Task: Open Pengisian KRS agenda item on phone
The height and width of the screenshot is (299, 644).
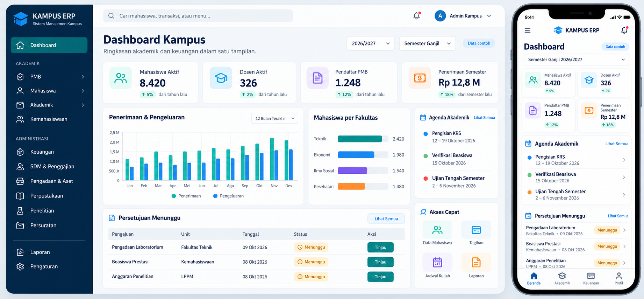Action: point(576,160)
